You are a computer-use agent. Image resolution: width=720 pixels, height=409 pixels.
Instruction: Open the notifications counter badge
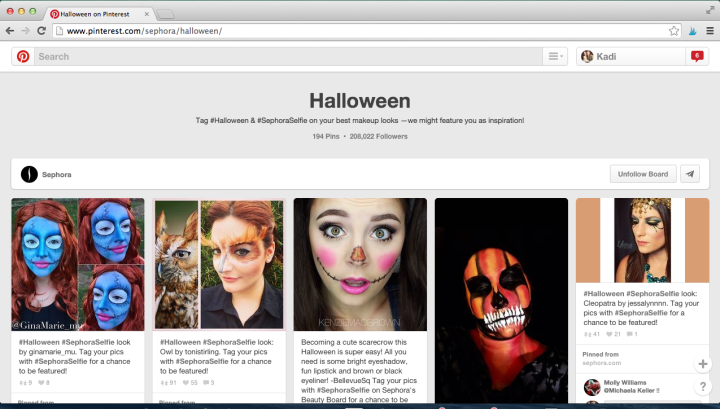(x=696, y=57)
